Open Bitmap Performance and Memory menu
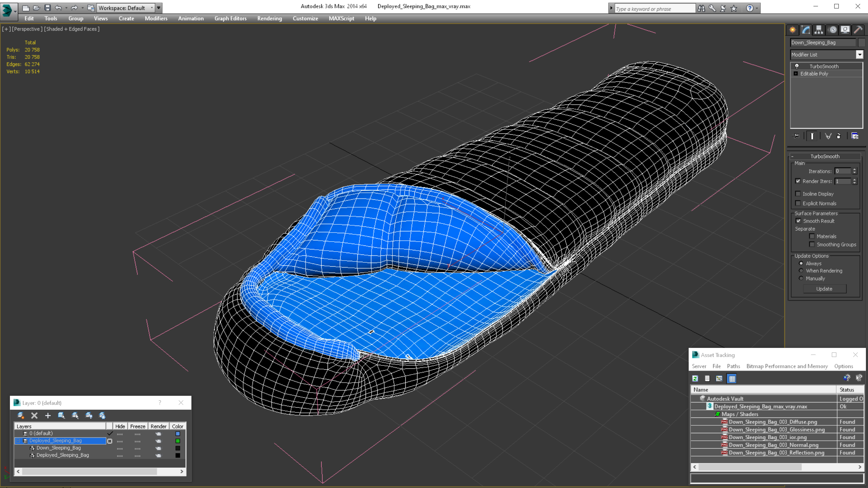This screenshot has height=488, width=868. coord(787,366)
